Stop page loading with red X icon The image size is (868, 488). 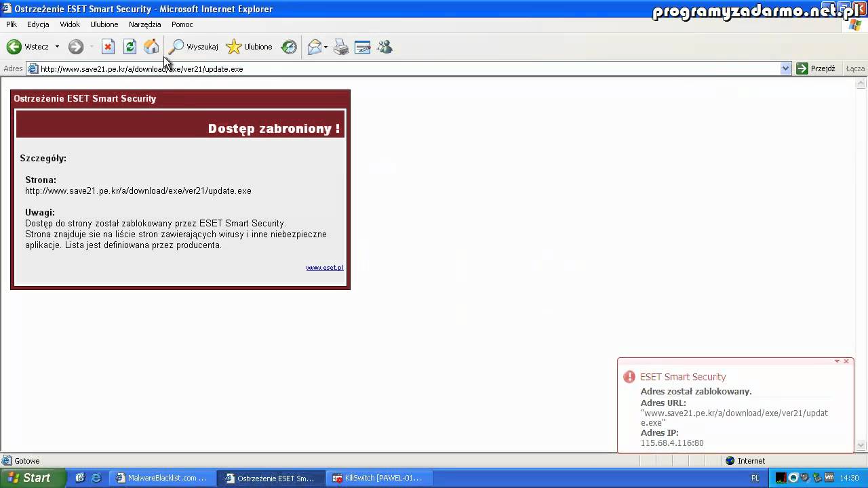pos(108,47)
